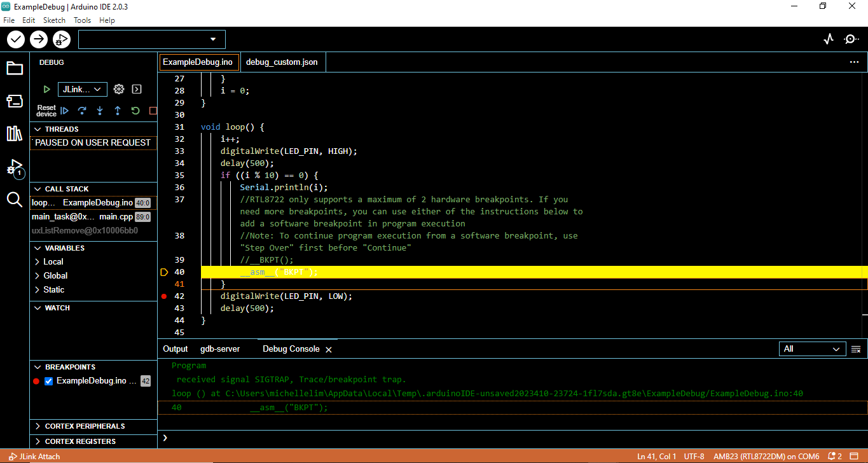Click the Continue debug control
Image resolution: width=868 pixels, height=463 pixels.
click(x=64, y=111)
